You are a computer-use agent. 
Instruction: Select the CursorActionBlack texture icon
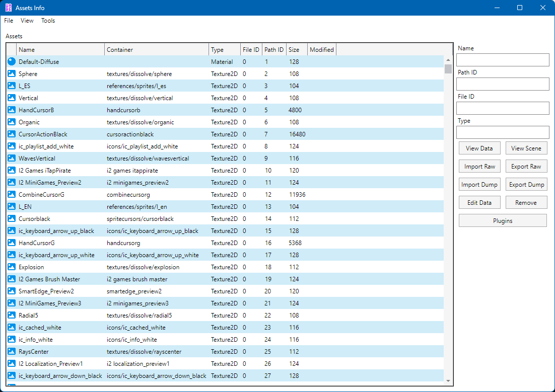(12, 134)
